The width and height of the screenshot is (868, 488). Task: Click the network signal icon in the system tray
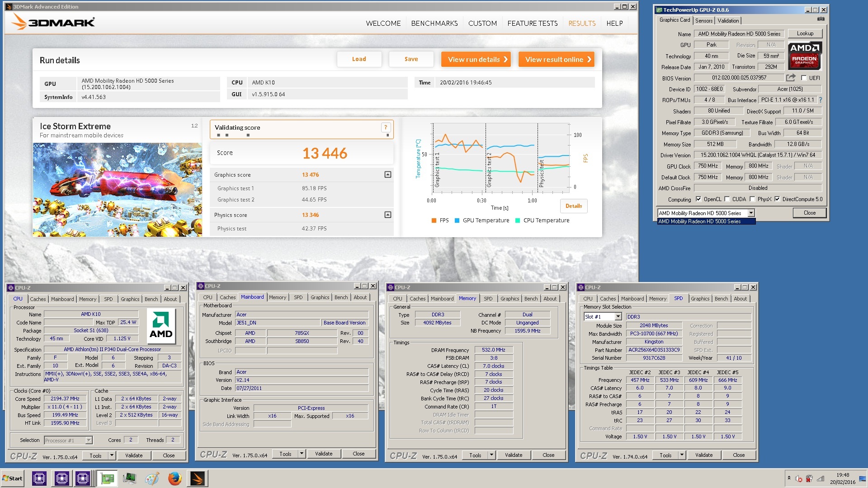click(x=821, y=479)
